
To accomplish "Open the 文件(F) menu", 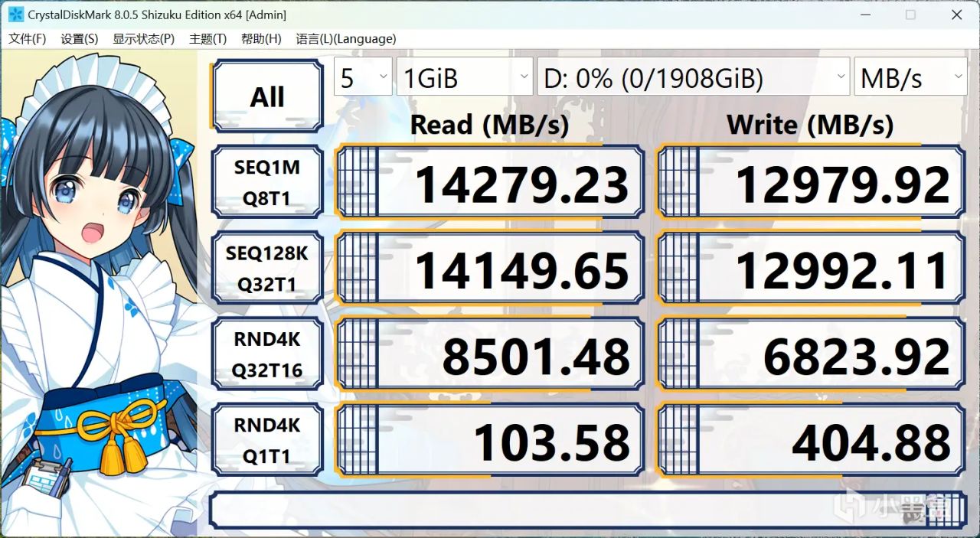I will tap(27, 39).
